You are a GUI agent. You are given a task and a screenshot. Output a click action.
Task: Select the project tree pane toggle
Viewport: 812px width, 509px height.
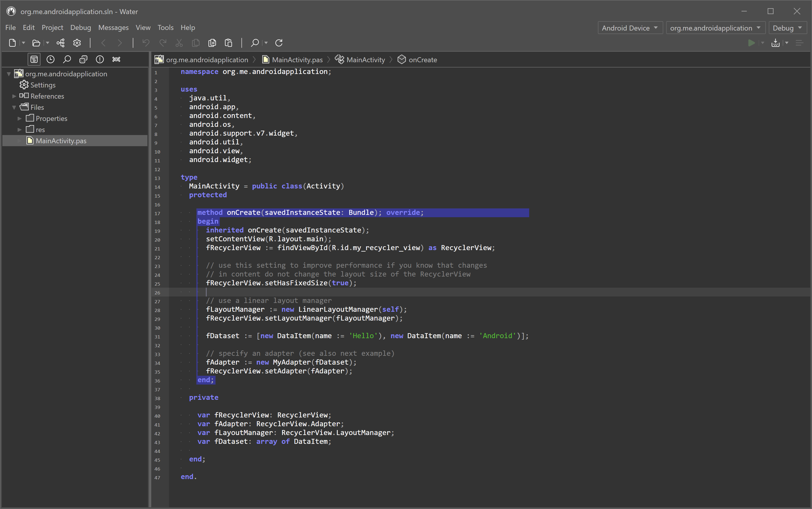click(x=34, y=60)
